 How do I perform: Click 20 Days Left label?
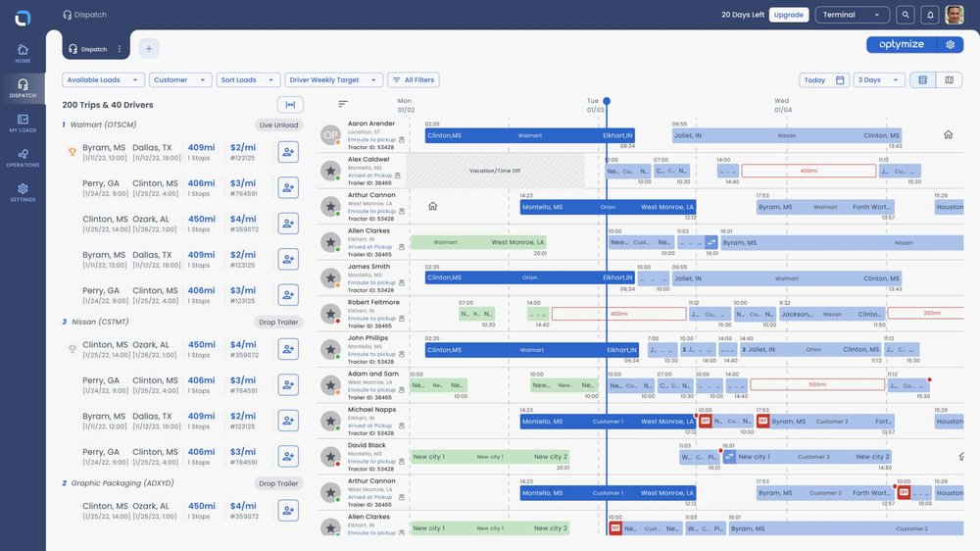tap(743, 15)
